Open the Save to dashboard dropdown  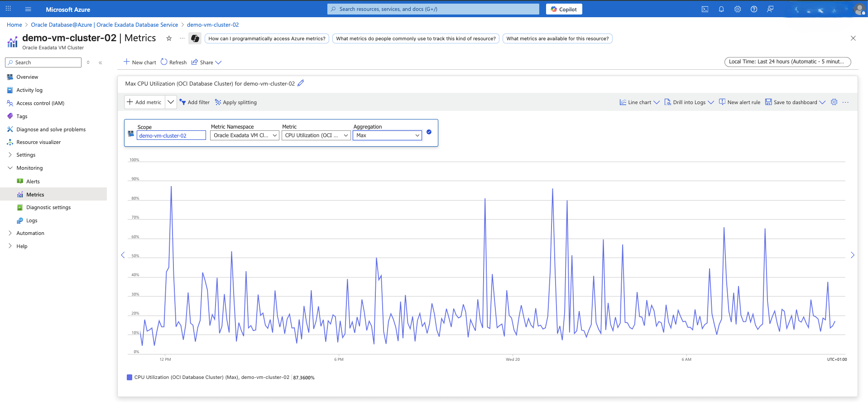[x=795, y=102]
